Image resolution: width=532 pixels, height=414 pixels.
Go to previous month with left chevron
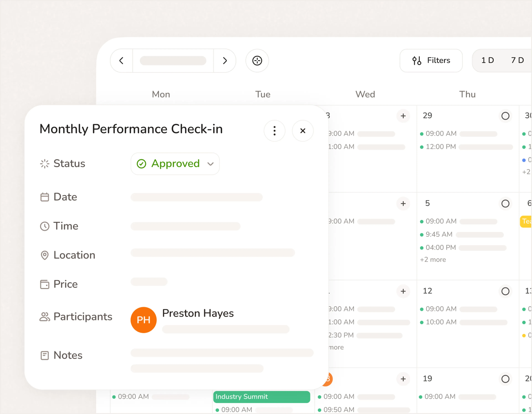click(x=121, y=61)
